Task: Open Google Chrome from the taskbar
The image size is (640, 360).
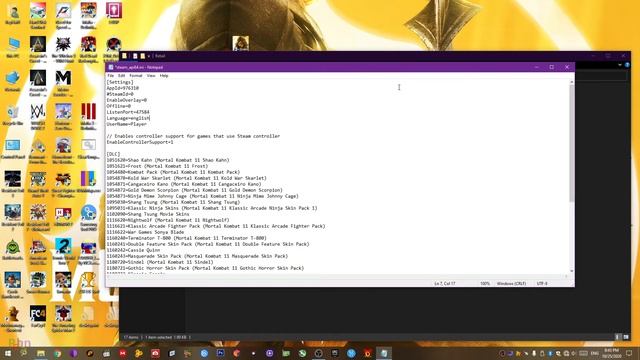Action: click(x=57, y=353)
